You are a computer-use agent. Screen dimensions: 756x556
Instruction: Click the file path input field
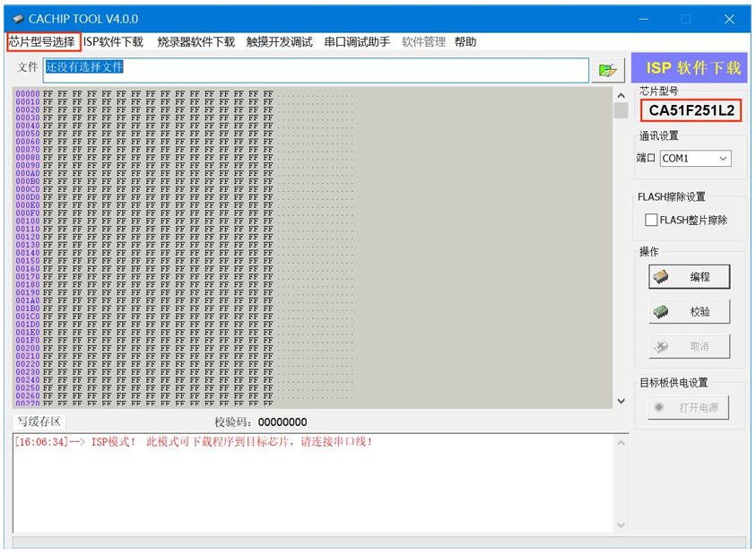click(x=316, y=71)
